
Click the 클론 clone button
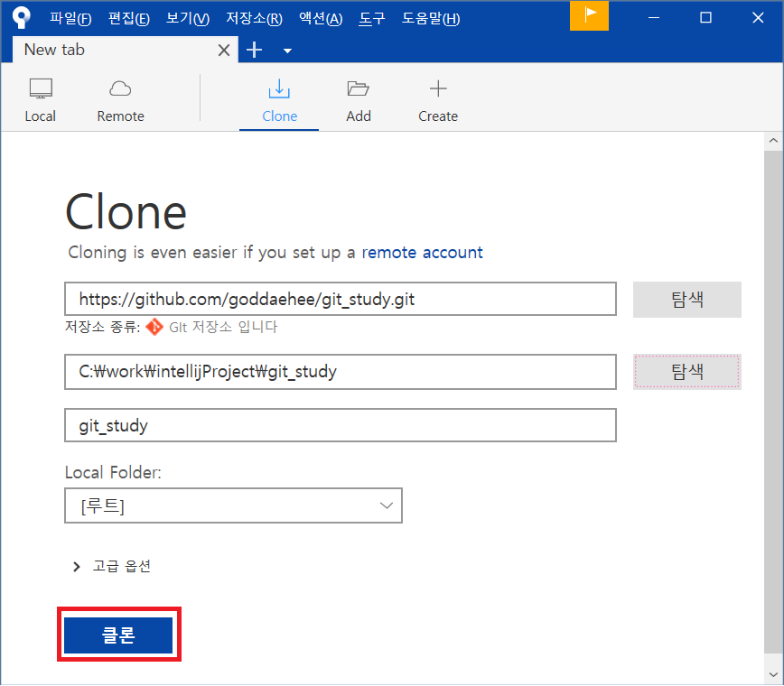(118, 635)
